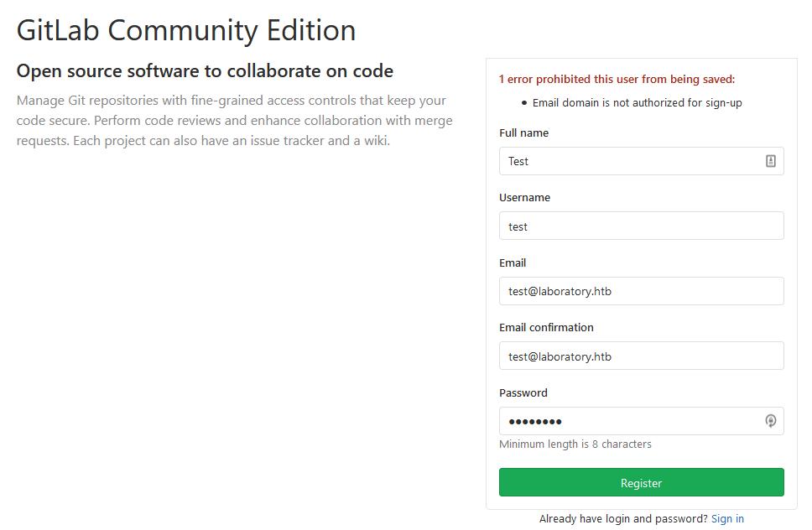Click the Register button

641,483
